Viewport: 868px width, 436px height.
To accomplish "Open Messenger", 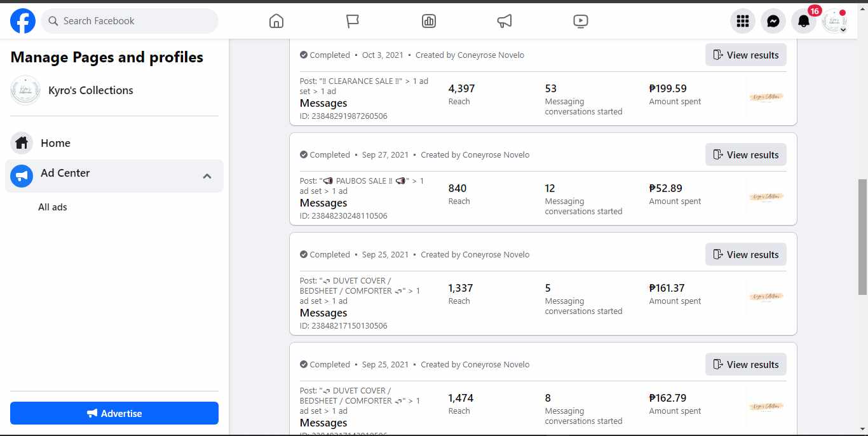I will (773, 21).
